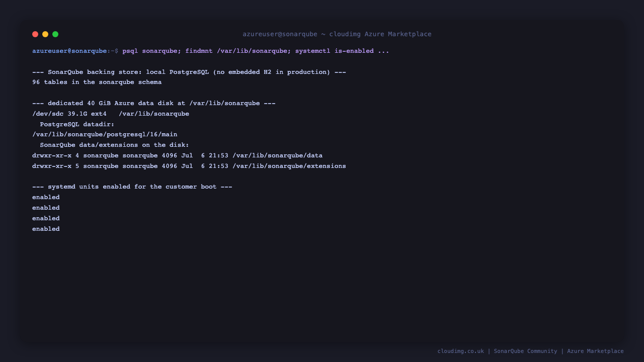The width and height of the screenshot is (644, 362).
Task: Click the first enabled status line
Action: pyautogui.click(x=46, y=197)
